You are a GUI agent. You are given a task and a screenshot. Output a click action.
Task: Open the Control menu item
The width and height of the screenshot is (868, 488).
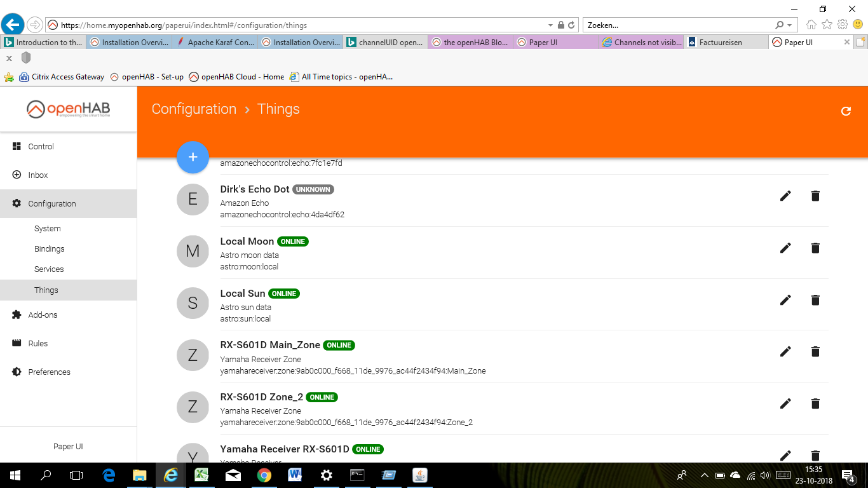[x=68, y=146]
